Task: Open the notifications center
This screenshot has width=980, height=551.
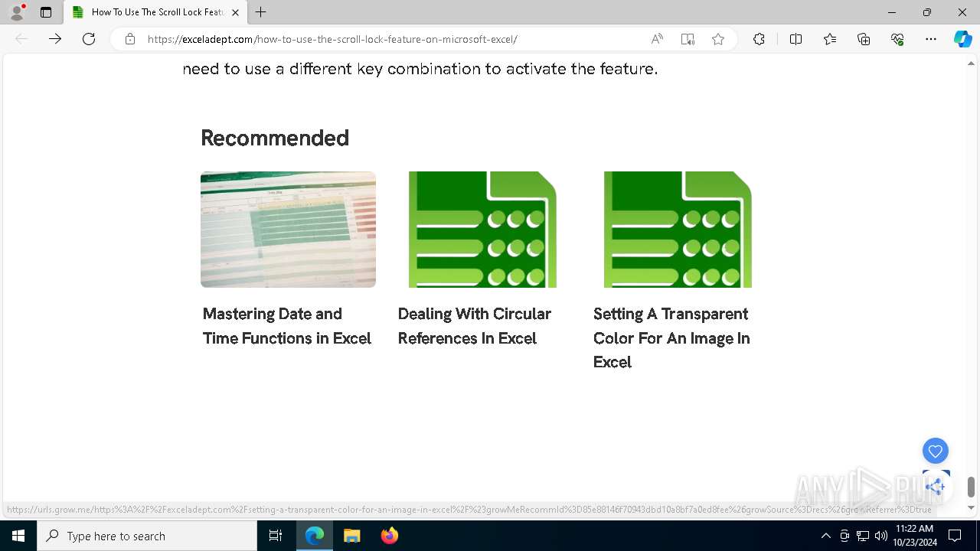Action: (955, 536)
